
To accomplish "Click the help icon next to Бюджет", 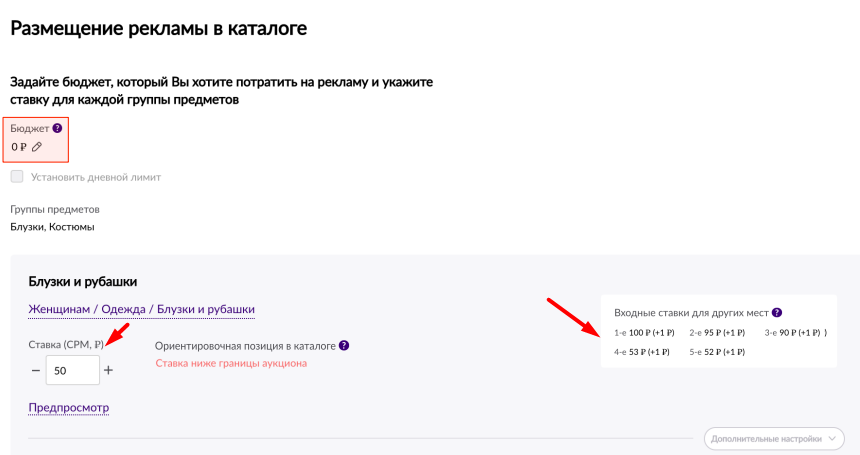I will click(x=57, y=129).
